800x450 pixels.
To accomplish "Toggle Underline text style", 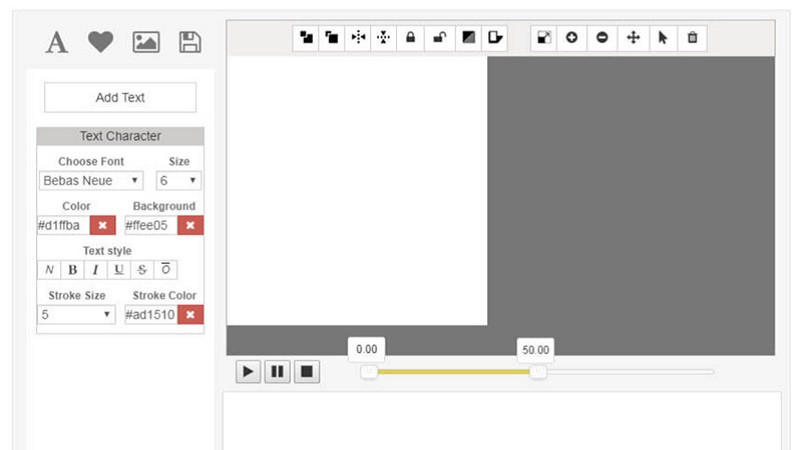I will (x=119, y=269).
